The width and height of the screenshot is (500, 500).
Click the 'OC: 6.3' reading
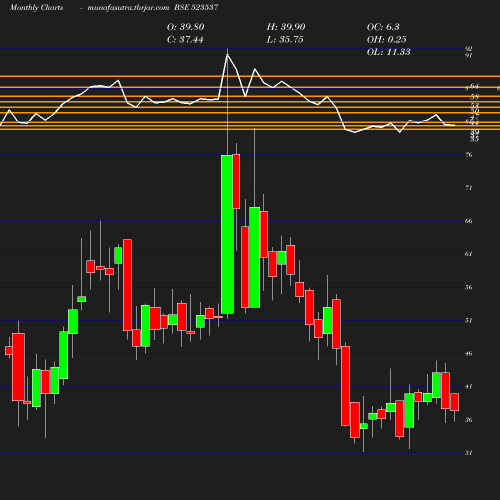[383, 27]
